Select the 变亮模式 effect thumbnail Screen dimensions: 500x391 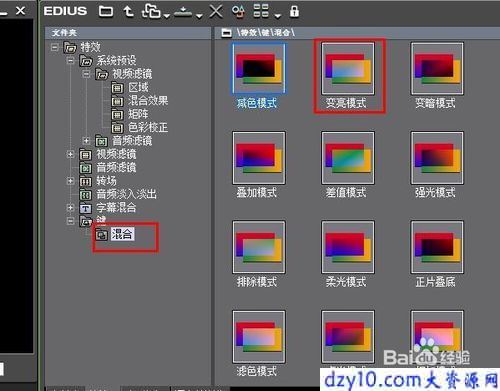point(348,68)
